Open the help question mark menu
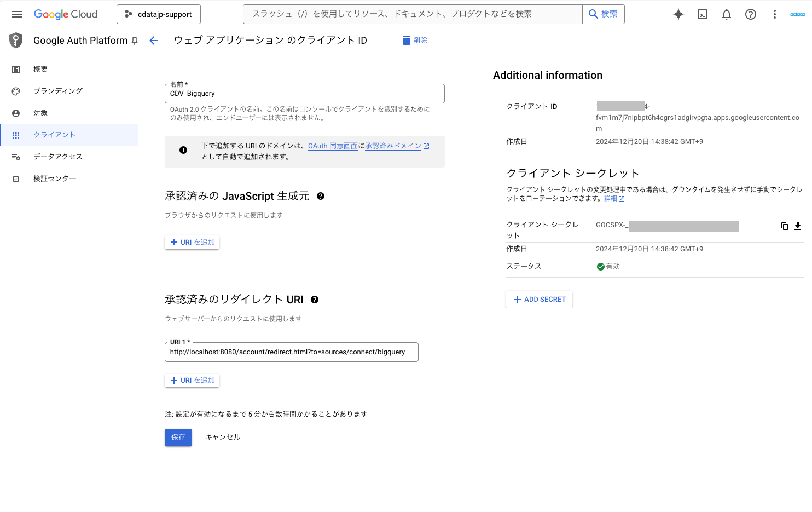The width and height of the screenshot is (812, 512). (751, 14)
